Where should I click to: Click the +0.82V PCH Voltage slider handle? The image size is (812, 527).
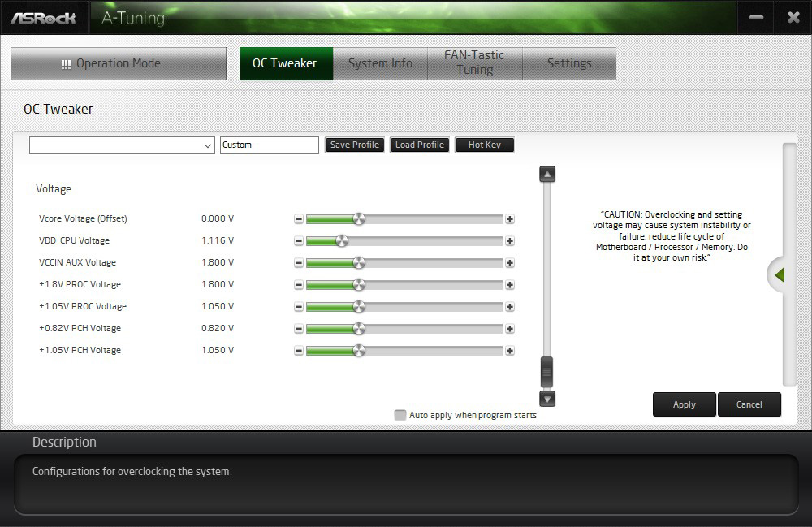click(x=359, y=329)
